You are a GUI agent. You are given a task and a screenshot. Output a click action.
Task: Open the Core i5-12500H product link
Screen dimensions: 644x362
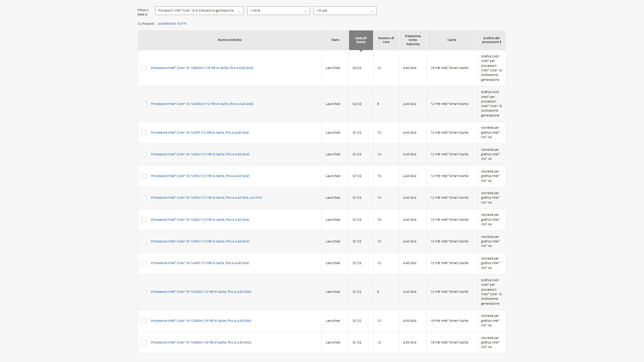(201, 321)
